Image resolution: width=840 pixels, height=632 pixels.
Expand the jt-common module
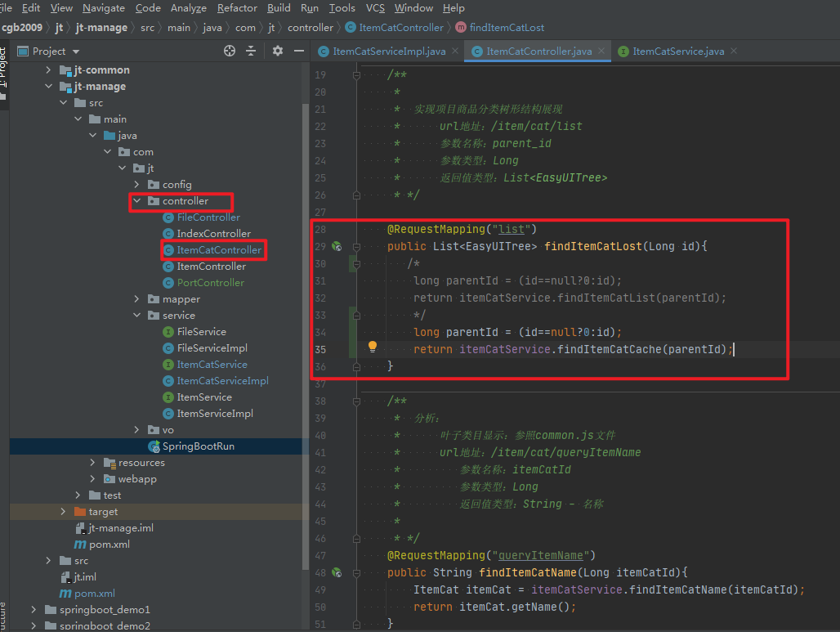coord(48,69)
